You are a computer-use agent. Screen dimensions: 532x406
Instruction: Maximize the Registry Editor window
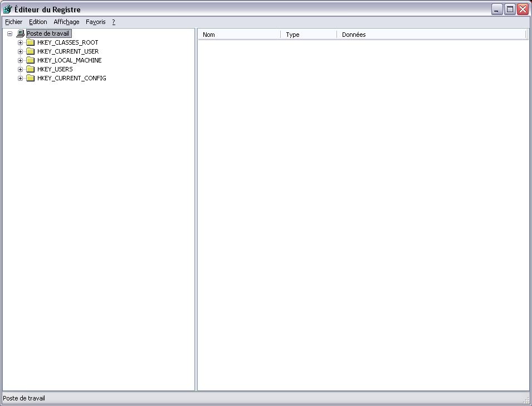coord(510,9)
